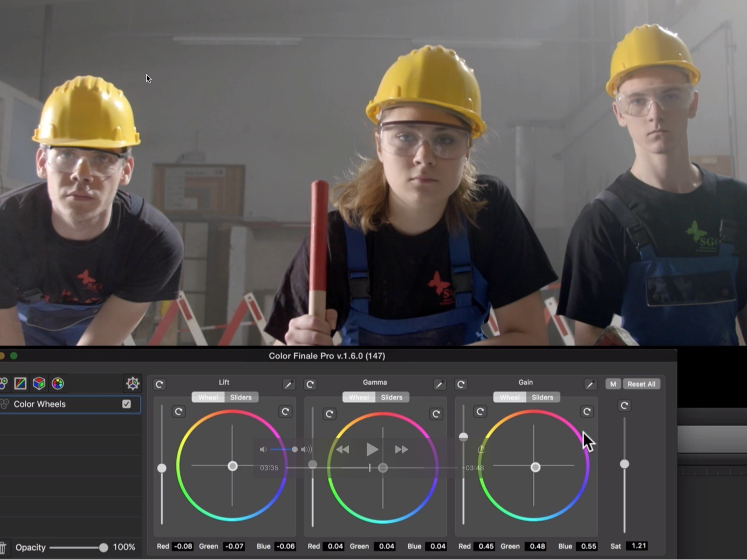Click the Gamma reset arrow icon
This screenshot has height=560, width=747.
click(x=310, y=384)
